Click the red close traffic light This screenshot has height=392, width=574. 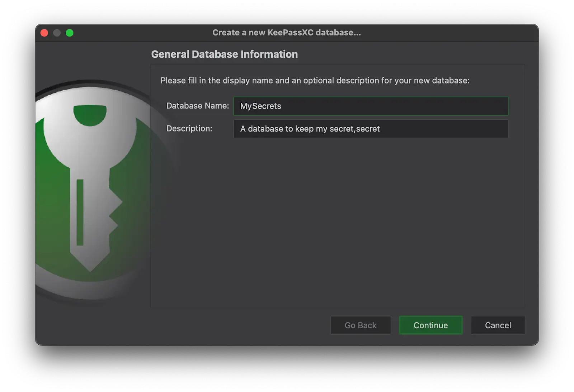(44, 33)
